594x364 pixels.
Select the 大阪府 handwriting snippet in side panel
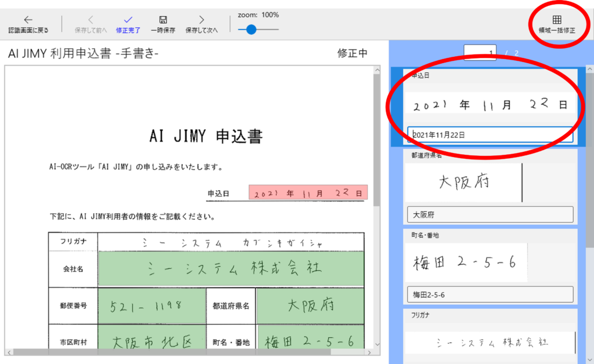coord(463,183)
